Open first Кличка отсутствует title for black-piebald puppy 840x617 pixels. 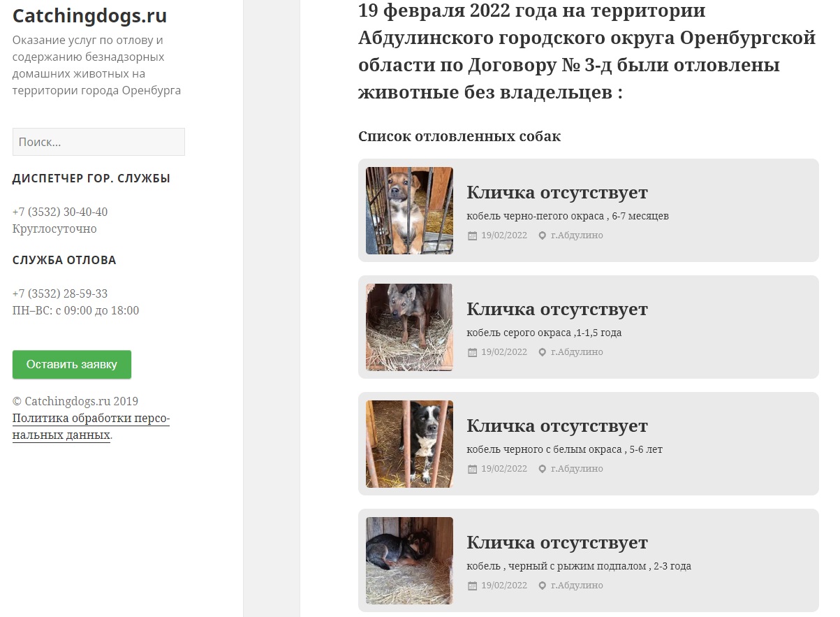557,192
